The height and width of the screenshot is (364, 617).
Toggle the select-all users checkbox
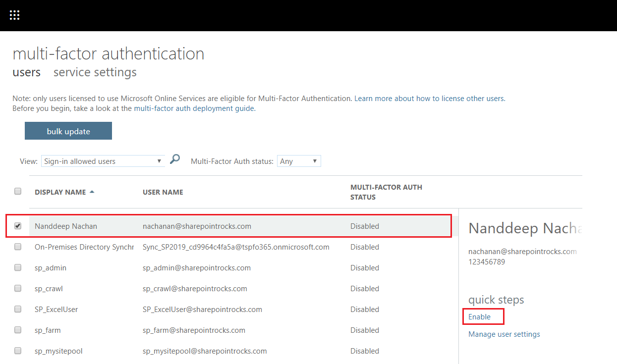point(18,191)
